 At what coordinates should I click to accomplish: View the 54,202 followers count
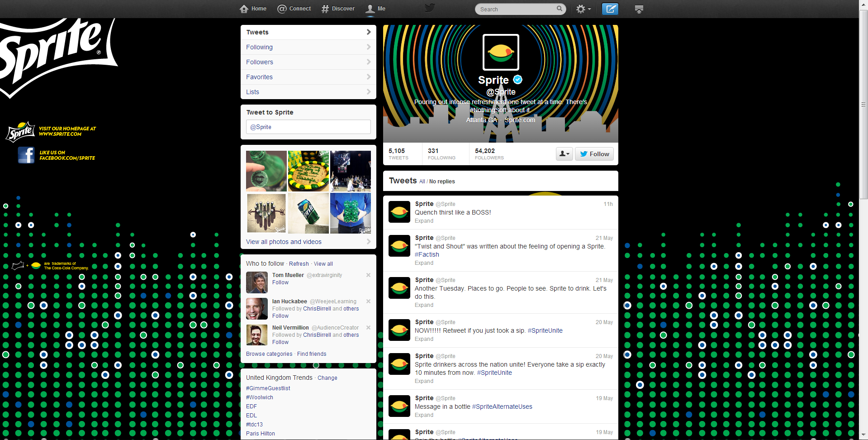click(489, 154)
